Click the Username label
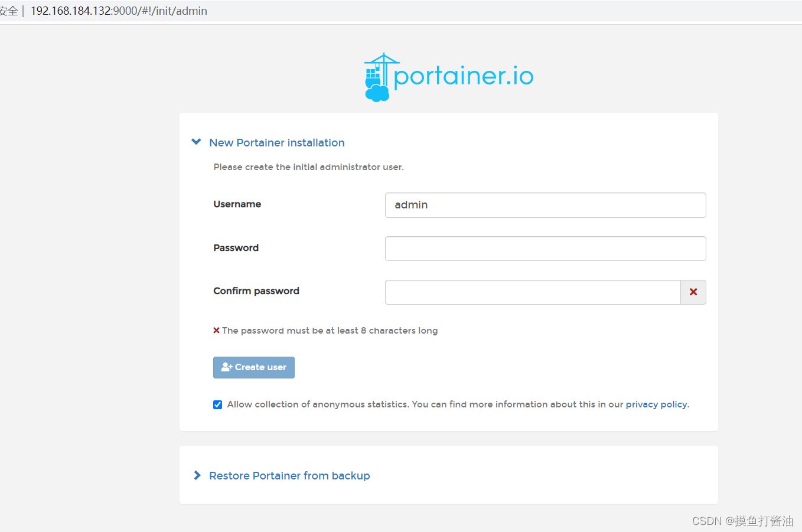 point(237,204)
